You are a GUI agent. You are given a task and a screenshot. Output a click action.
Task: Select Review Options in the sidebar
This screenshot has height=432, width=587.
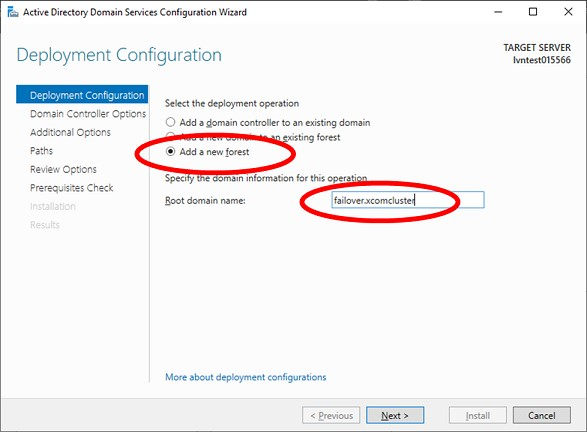coord(63,169)
